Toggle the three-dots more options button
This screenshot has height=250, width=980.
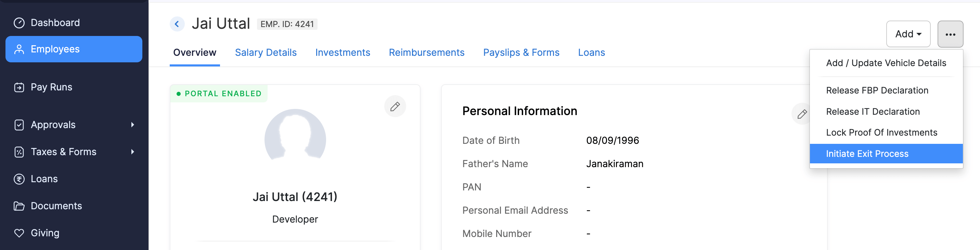pyautogui.click(x=950, y=34)
